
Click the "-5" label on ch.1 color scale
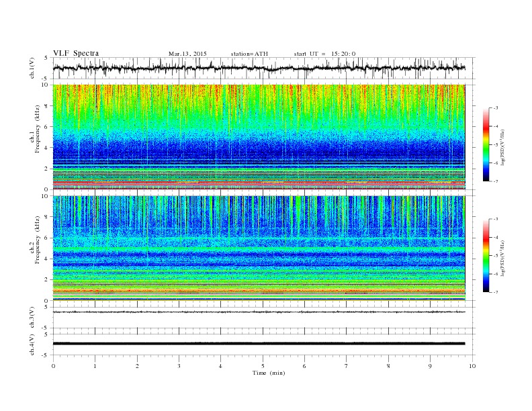(x=496, y=145)
